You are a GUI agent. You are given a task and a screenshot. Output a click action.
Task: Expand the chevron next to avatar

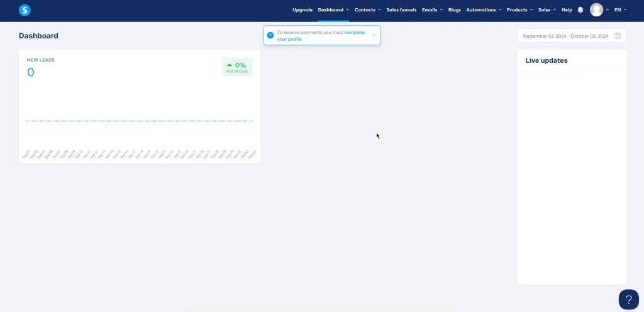[608, 10]
